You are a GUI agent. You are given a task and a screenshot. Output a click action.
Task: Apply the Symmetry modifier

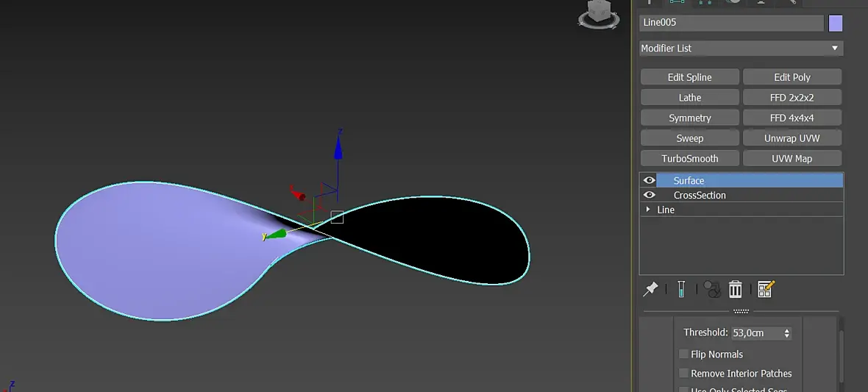point(690,118)
